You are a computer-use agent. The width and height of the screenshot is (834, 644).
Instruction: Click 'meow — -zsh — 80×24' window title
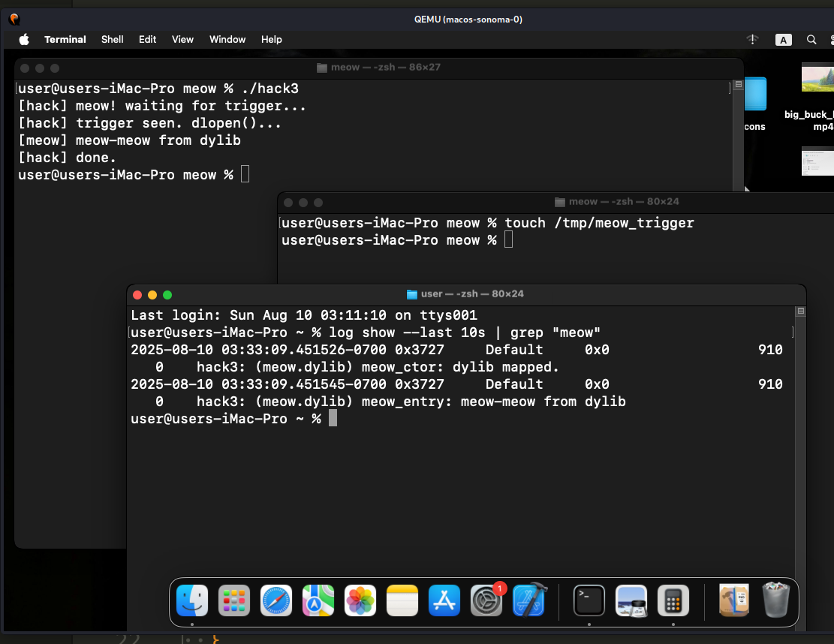click(624, 202)
